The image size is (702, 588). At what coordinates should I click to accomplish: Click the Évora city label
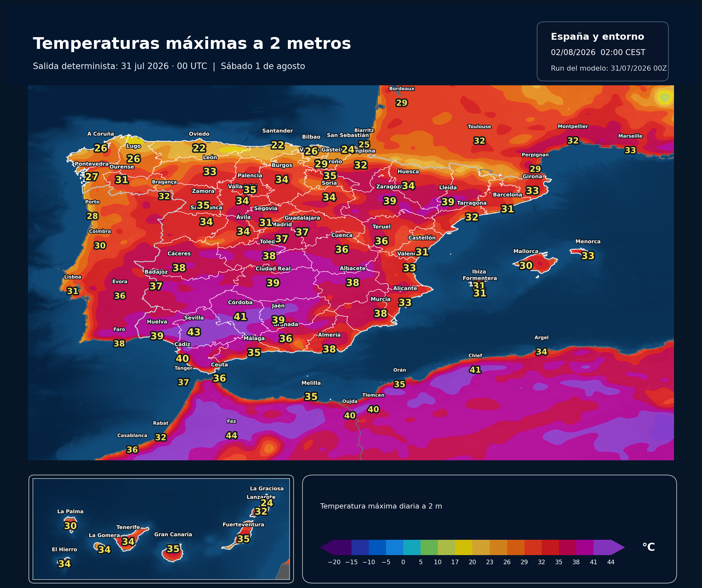click(x=120, y=281)
